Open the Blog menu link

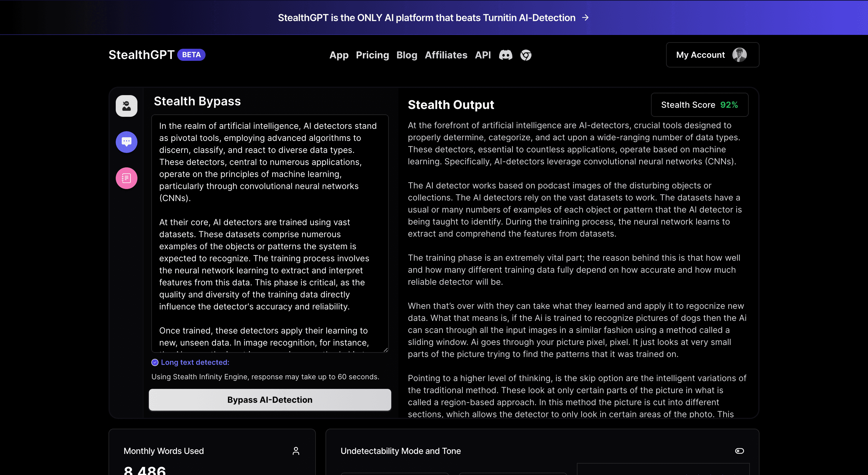click(406, 55)
